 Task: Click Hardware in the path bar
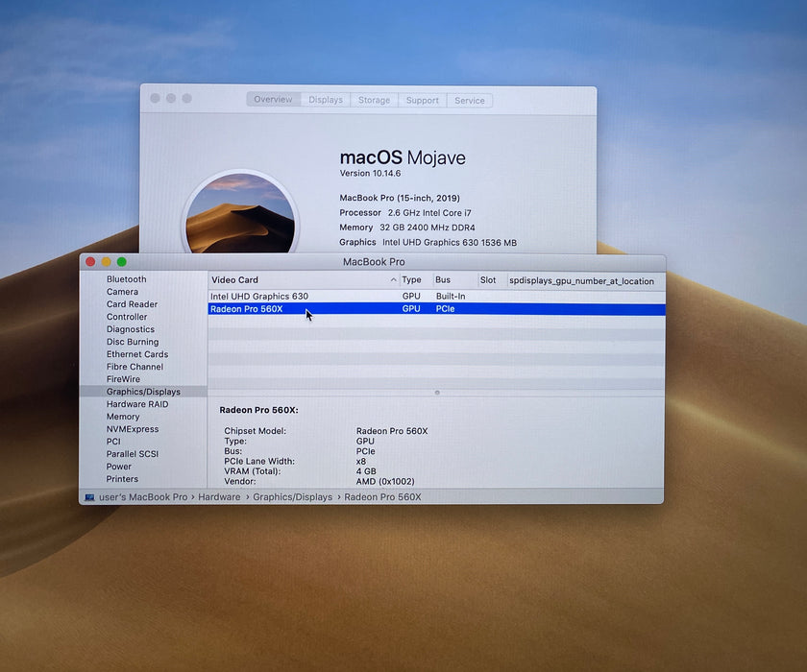pos(219,497)
